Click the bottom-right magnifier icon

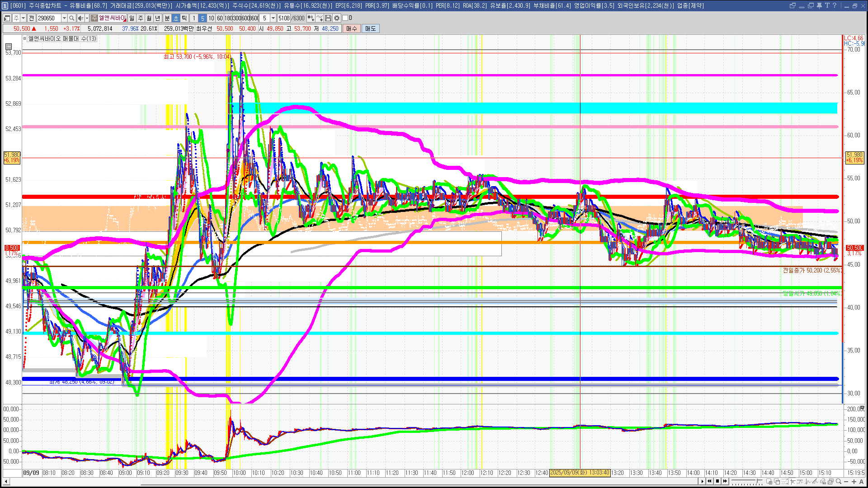839,482
